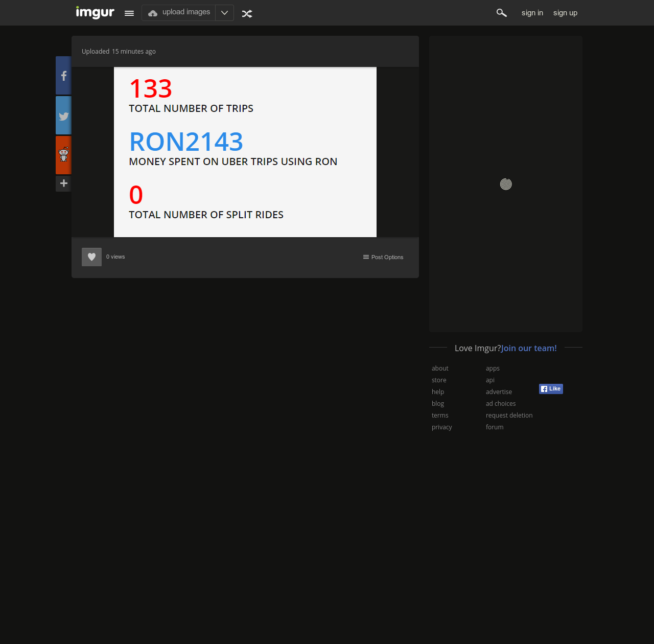Open a random image via shuffle icon

pyautogui.click(x=247, y=14)
